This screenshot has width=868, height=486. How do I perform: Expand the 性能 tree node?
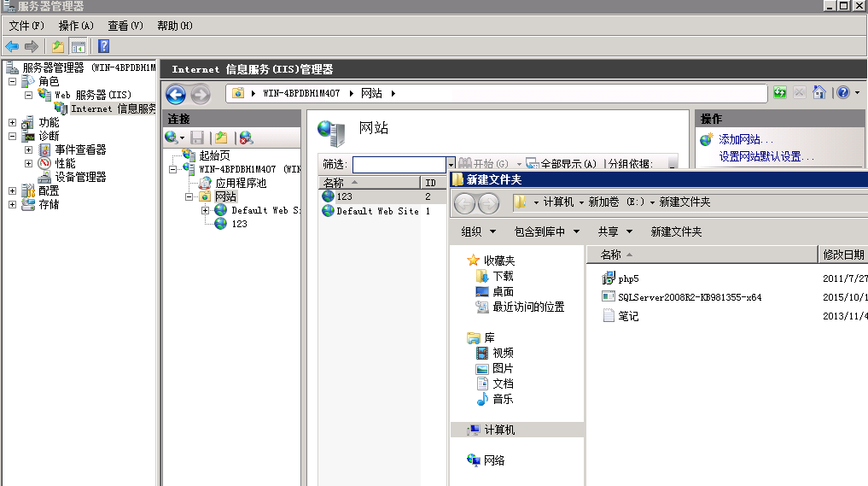[x=28, y=163]
